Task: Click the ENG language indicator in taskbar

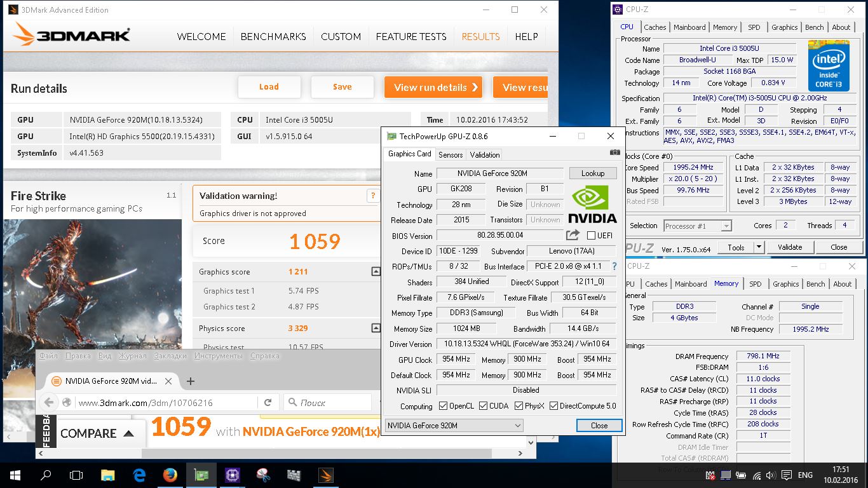Action: click(x=805, y=475)
